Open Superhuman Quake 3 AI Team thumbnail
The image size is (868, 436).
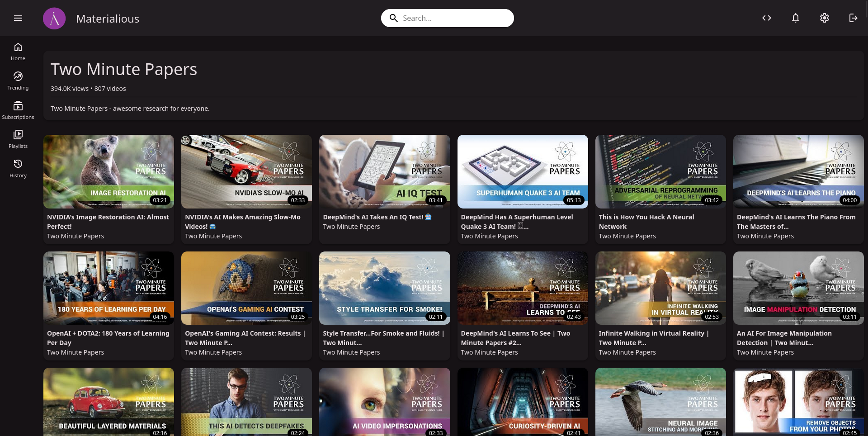pos(523,171)
